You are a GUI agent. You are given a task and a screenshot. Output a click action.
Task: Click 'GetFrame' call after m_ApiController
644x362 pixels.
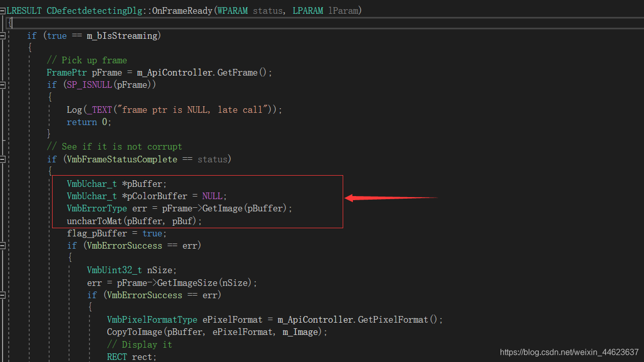click(237, 73)
